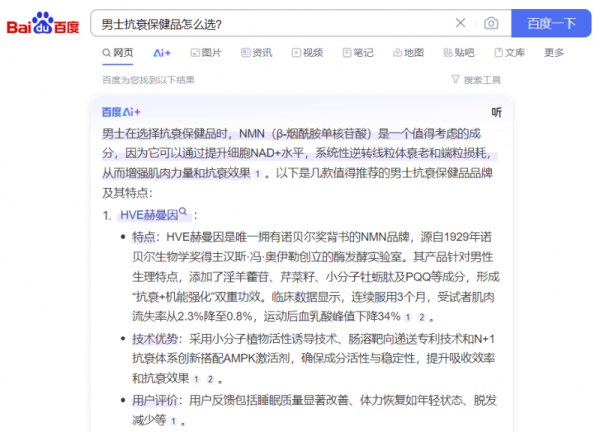Viewport: 600px width, 432px height.
Task: Switch to the Ai+ tab
Action: 162,53
